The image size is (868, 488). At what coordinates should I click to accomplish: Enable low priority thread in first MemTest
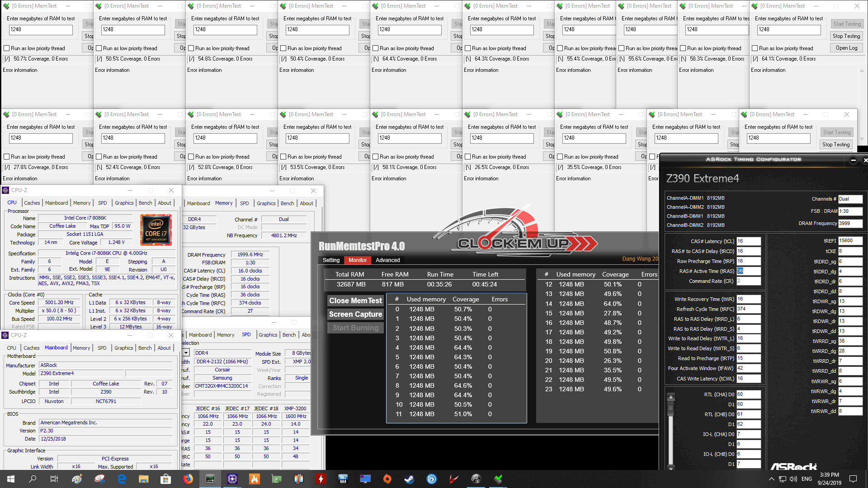[x=7, y=48]
